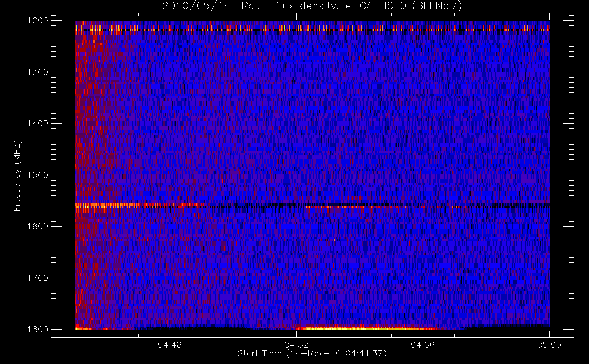Click the plot title mentioning e-CALLISTO (BLEN5M)
The height and width of the screenshot is (364, 589).
coord(312,6)
